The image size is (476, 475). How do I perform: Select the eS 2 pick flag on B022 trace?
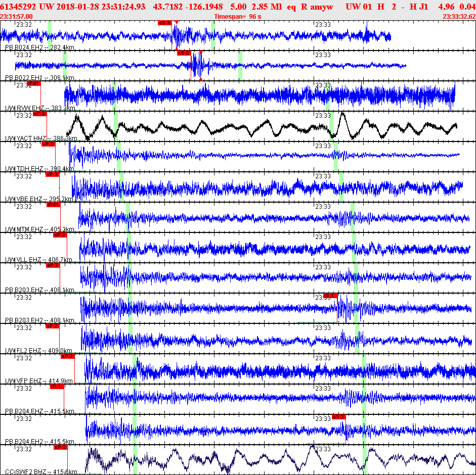pyautogui.click(x=184, y=53)
